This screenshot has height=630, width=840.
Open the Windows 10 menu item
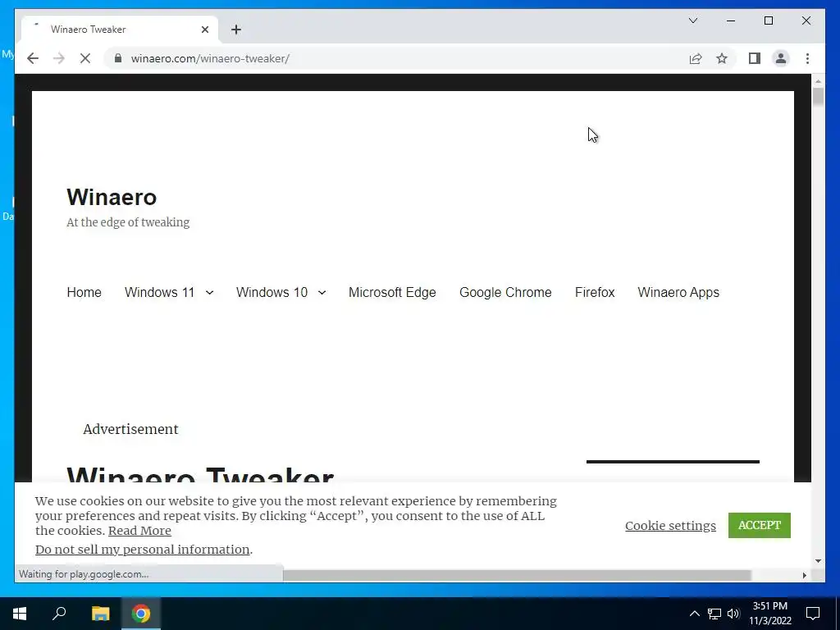[272, 293]
